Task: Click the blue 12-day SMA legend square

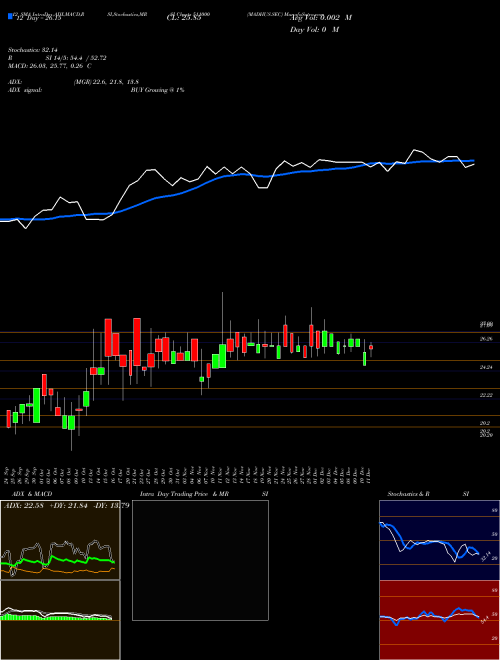Action: click(x=10, y=17)
